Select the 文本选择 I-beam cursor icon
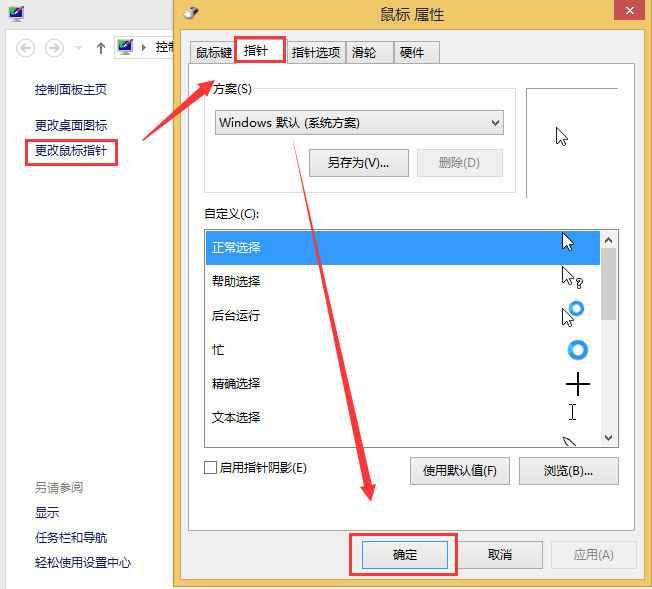652x589 pixels. (x=573, y=412)
